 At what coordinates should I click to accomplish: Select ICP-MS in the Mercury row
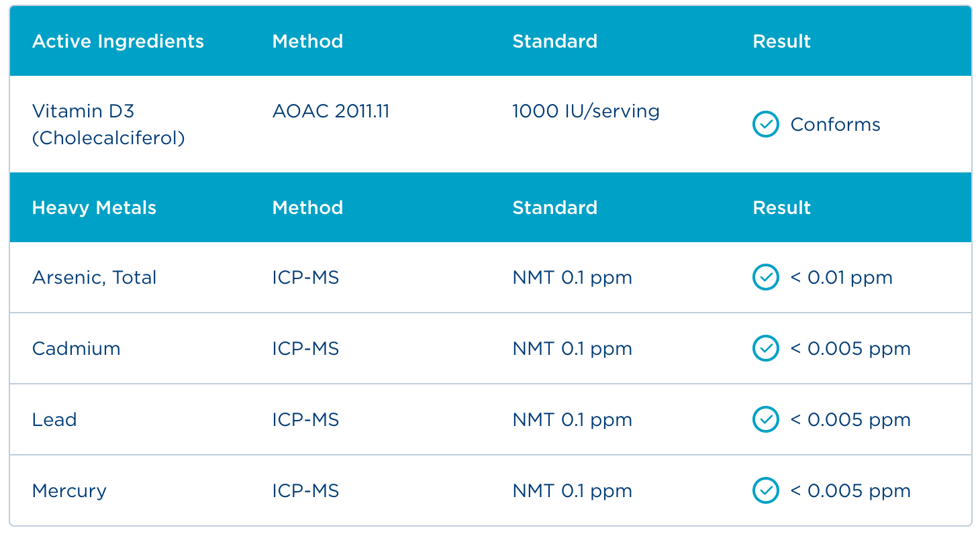305,491
